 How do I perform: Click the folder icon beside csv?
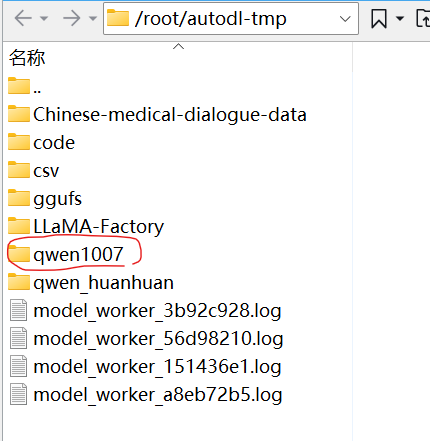tap(19, 170)
